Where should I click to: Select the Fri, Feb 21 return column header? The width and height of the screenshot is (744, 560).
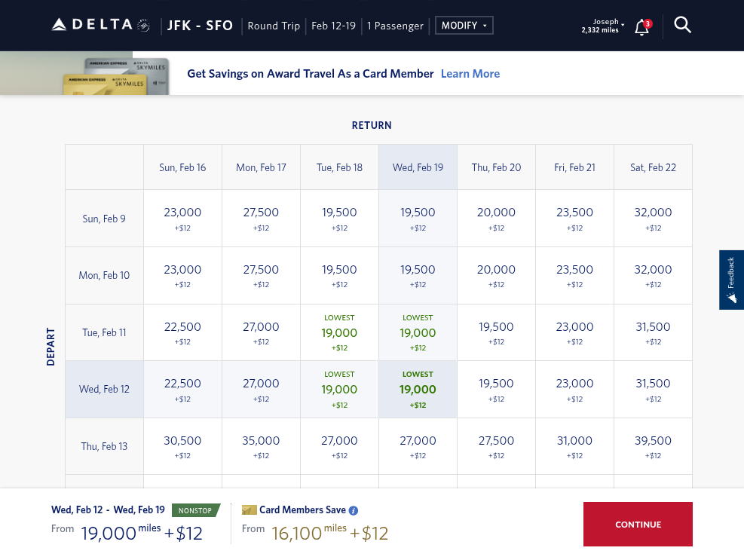(x=574, y=167)
